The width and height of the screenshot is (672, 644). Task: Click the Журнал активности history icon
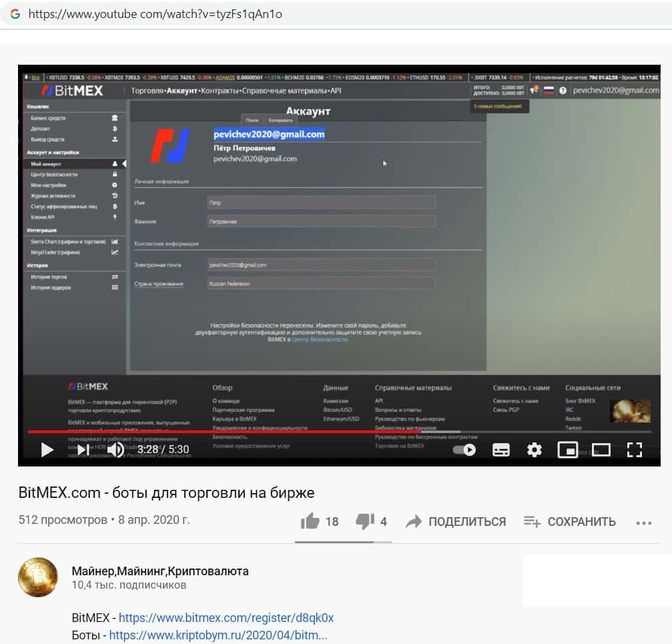114,196
